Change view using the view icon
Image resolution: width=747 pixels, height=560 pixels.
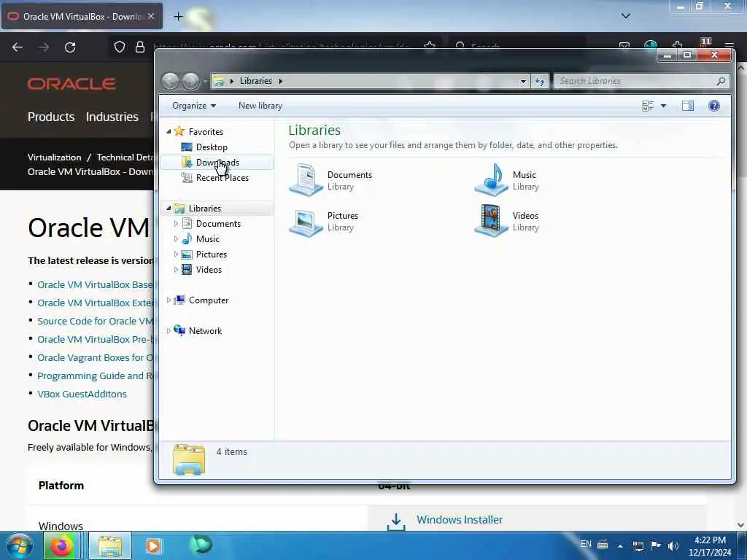648,106
